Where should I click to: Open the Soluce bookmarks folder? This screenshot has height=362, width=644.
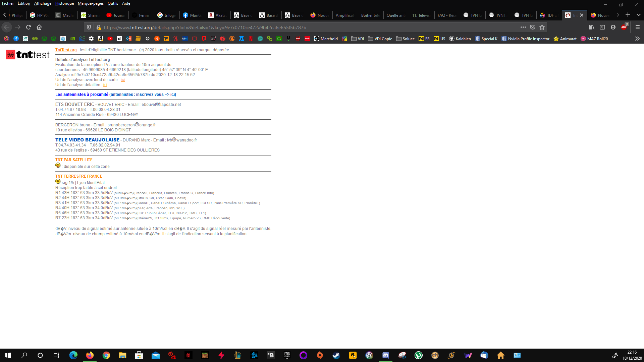click(405, 39)
